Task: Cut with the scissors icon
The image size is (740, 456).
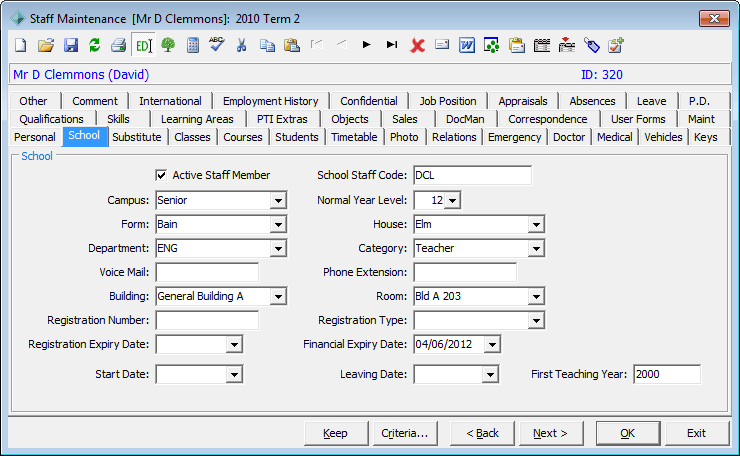Action: [x=242, y=45]
